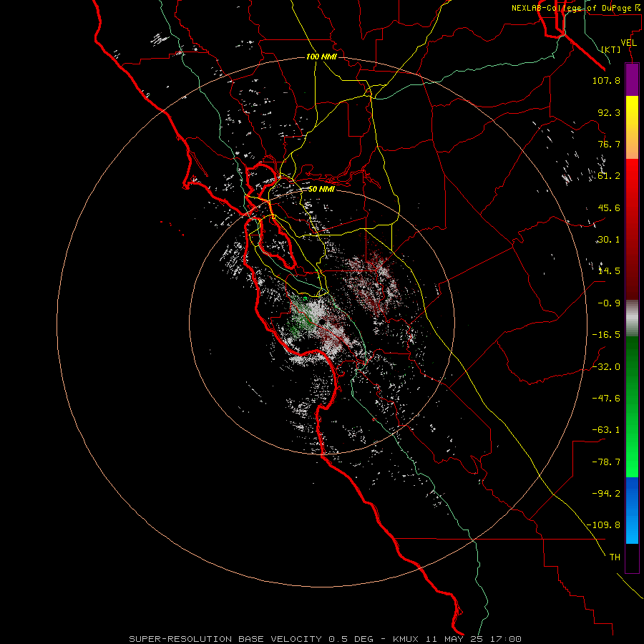
Task: Click the -78.7 legend value
Action: [x=606, y=462]
